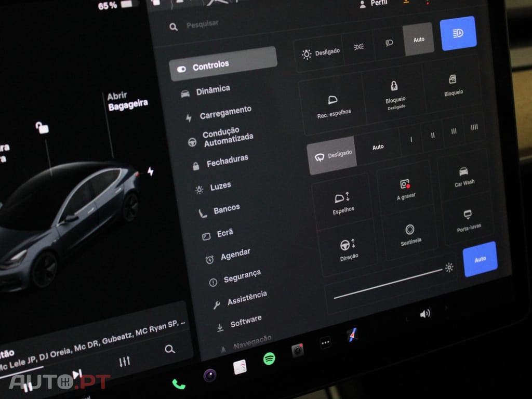
Task: Select wiper speed IIII
Action: pos(474,127)
